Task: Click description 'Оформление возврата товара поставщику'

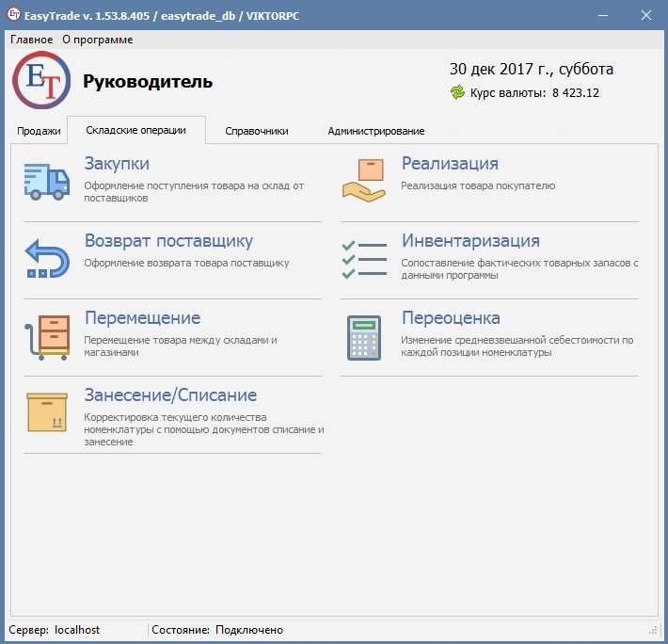Action: pos(186,263)
